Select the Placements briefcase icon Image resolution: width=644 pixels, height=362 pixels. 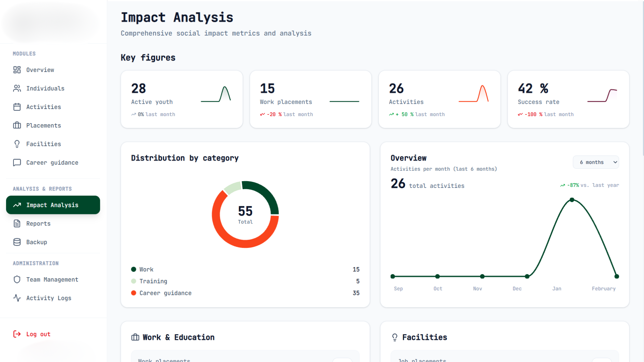(x=17, y=125)
